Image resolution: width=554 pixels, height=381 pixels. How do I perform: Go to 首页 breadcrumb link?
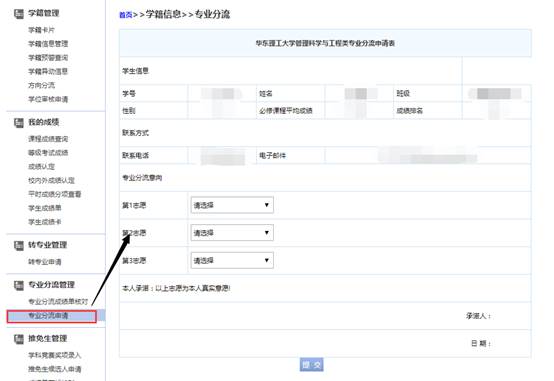click(125, 15)
